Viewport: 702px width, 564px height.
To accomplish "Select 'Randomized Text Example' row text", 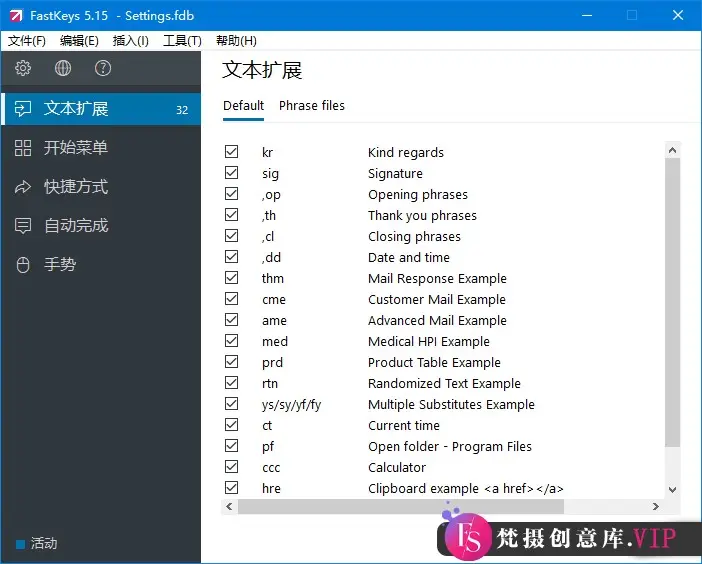I will (x=444, y=384).
